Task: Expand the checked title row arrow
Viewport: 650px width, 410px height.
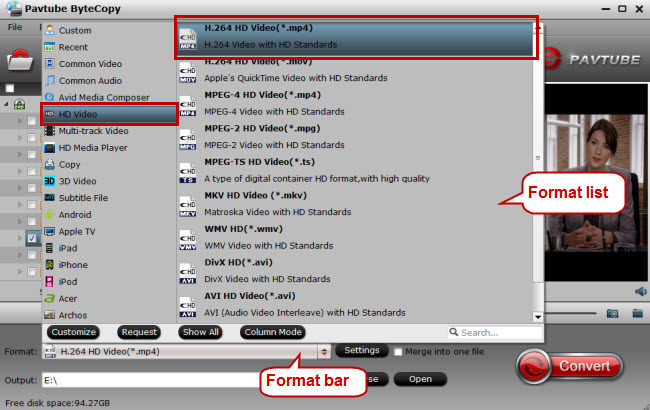Action: click(19, 238)
